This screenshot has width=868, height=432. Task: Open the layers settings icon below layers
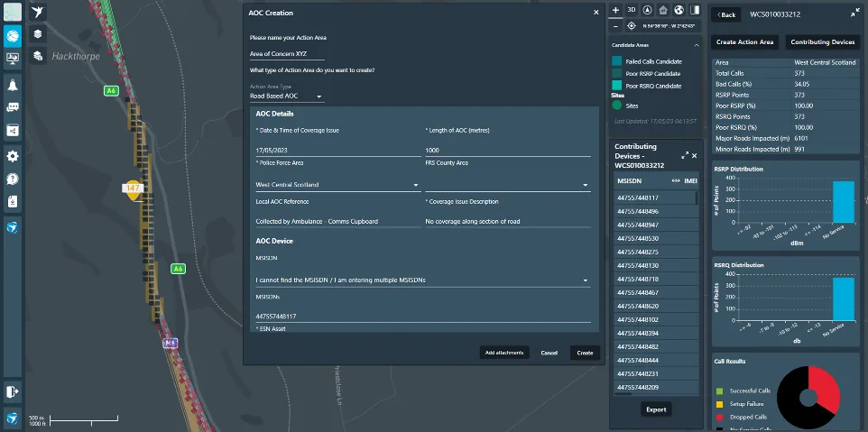coord(38,55)
